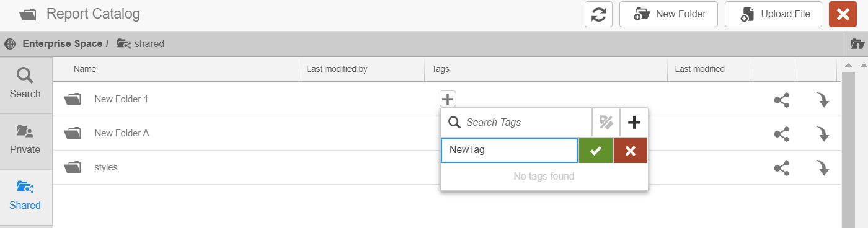Open the Enterprise Space breadcrumb
Image resolution: width=868 pixels, height=228 pixels.
pyautogui.click(x=62, y=44)
